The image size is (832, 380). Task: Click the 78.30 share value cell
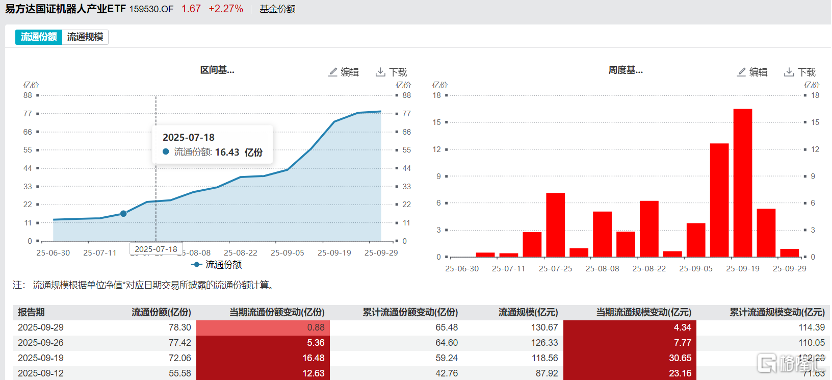(181, 327)
